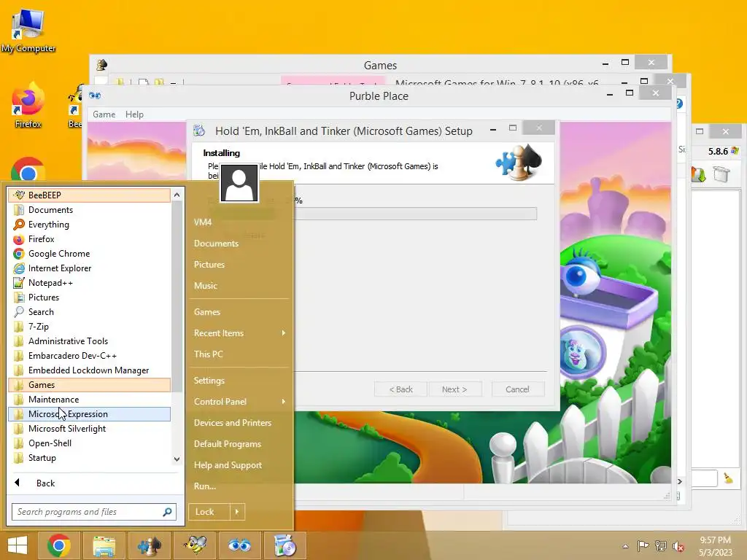Open the Startup program folder

(x=89, y=458)
